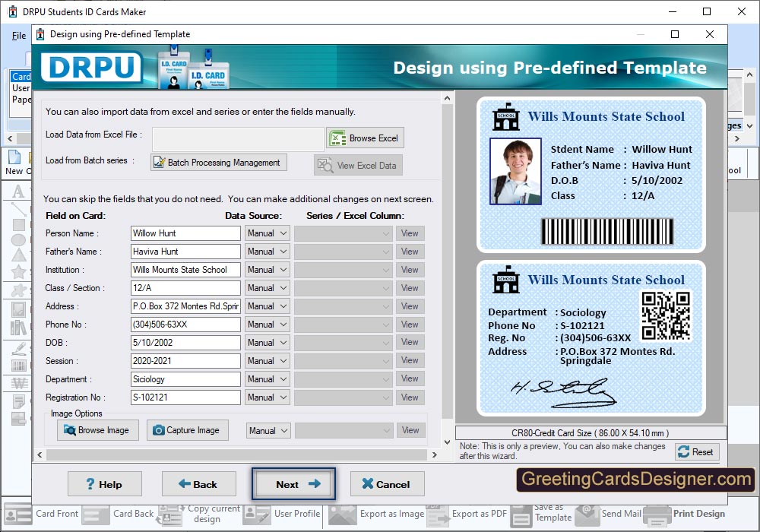The image size is (760, 532).
Task: Click Card Front in bottom toolbar
Action: pos(41,514)
